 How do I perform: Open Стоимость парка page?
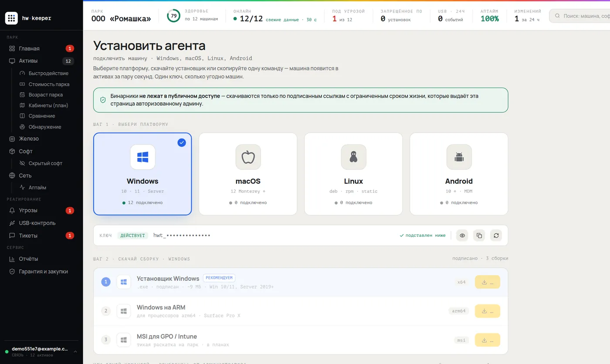tap(49, 84)
